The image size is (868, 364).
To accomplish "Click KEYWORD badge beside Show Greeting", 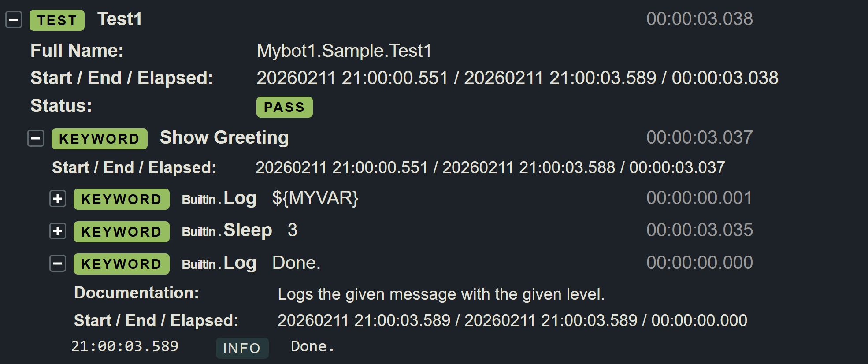I will (99, 139).
